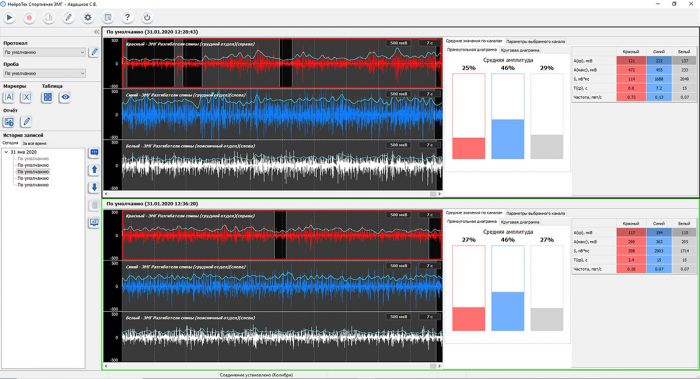Move the record down with the blue down arrow
The image size is (700, 379).
(x=94, y=187)
